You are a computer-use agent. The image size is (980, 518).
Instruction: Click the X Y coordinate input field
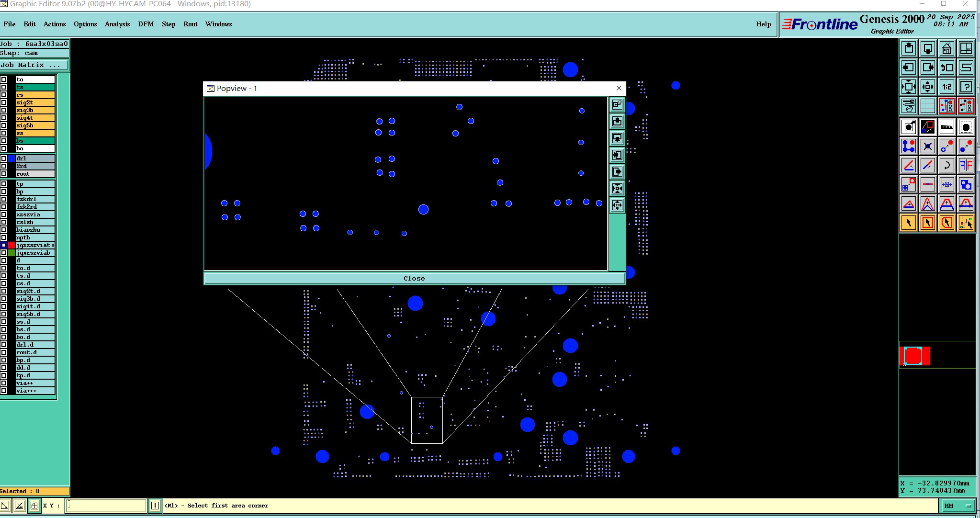(106, 506)
